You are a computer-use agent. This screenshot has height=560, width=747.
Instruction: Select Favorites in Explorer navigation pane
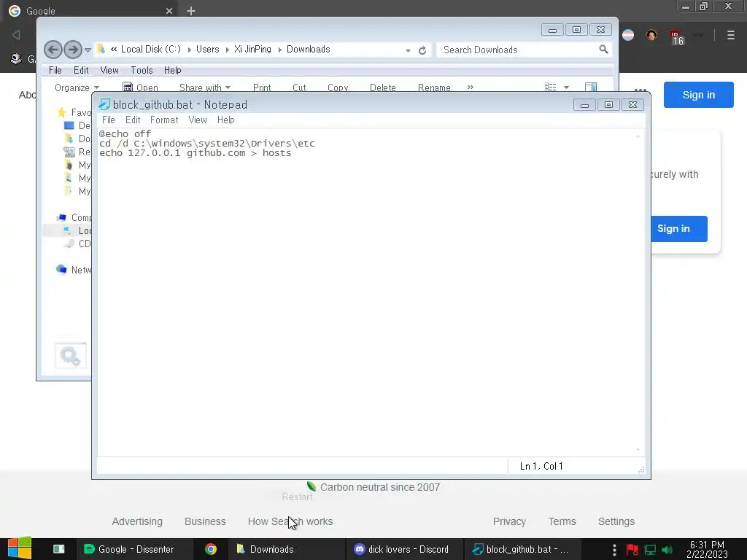tap(75, 112)
